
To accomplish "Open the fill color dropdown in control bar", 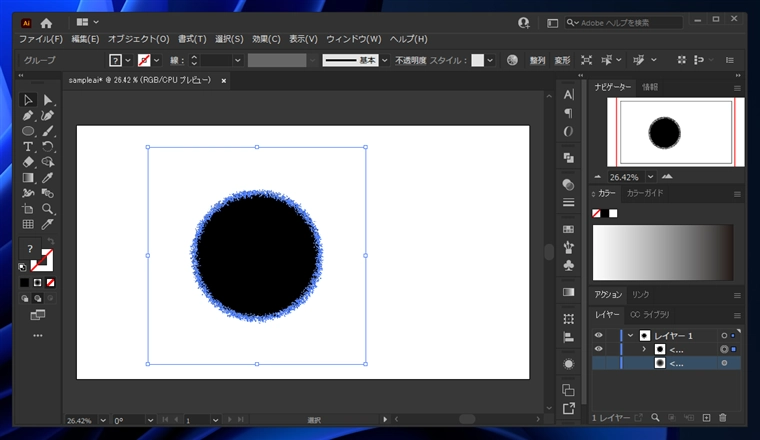I will click(x=128, y=60).
